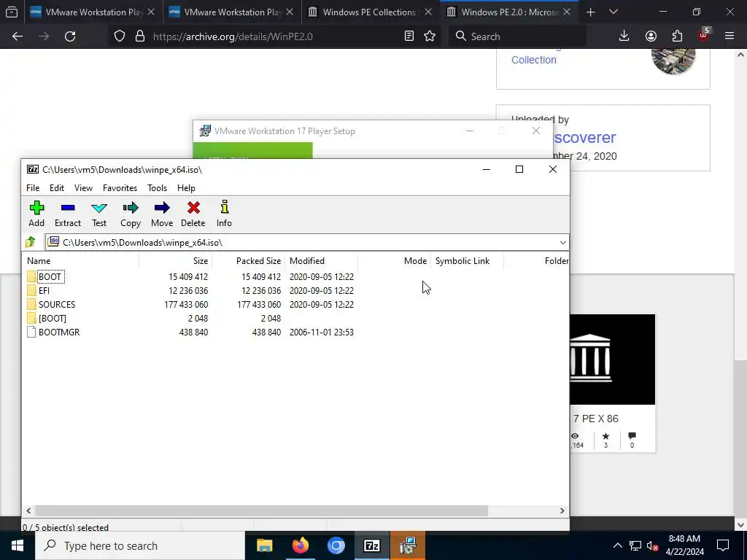Screen dimensions: 747x560
Task: Open the Firefox Downloads panel
Action: 624,36
